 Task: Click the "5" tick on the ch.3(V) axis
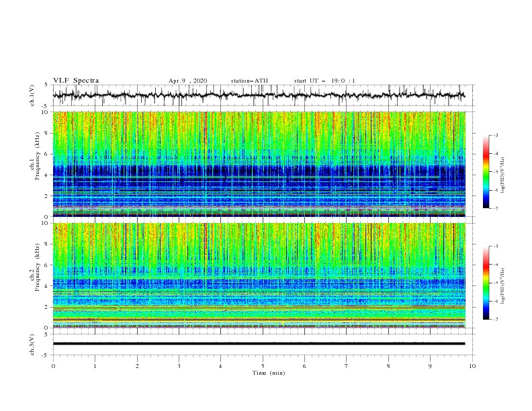[47, 334]
